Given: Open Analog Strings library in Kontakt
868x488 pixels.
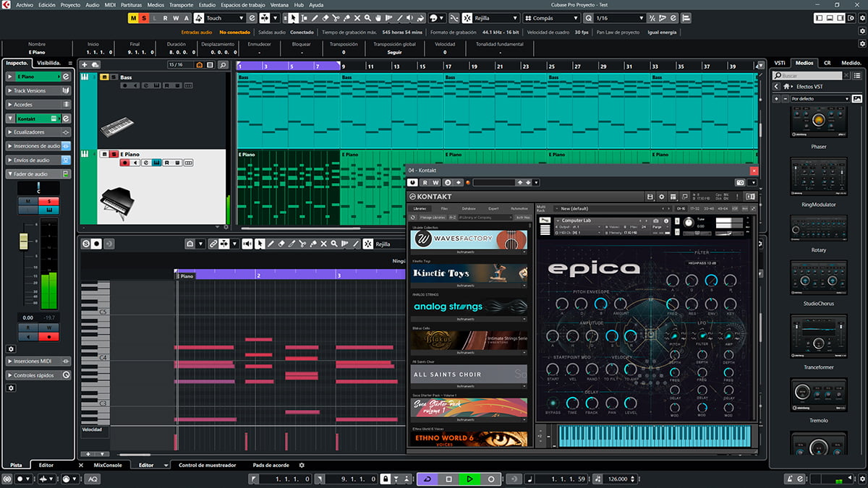Looking at the screenshot, I should 469,307.
